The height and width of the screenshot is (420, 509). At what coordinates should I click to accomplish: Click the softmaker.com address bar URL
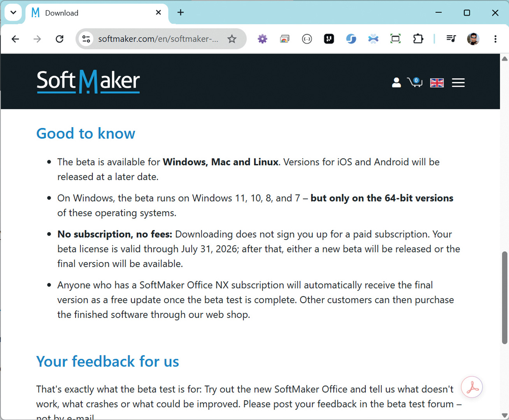point(158,39)
